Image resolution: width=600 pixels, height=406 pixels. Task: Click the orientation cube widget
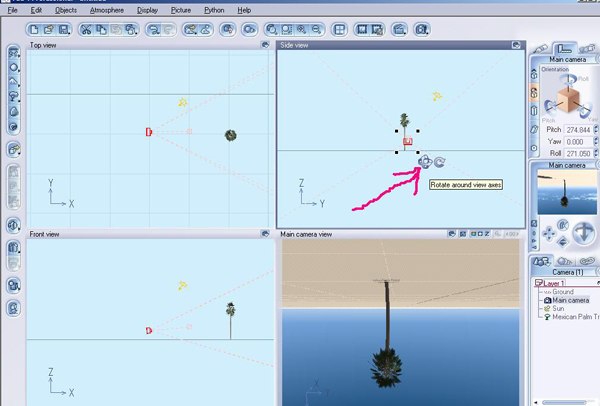coord(568,99)
